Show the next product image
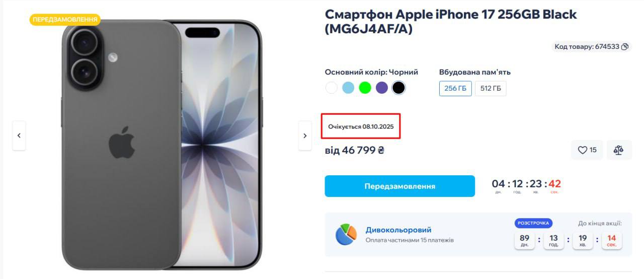The height and width of the screenshot is (279, 644). click(305, 135)
